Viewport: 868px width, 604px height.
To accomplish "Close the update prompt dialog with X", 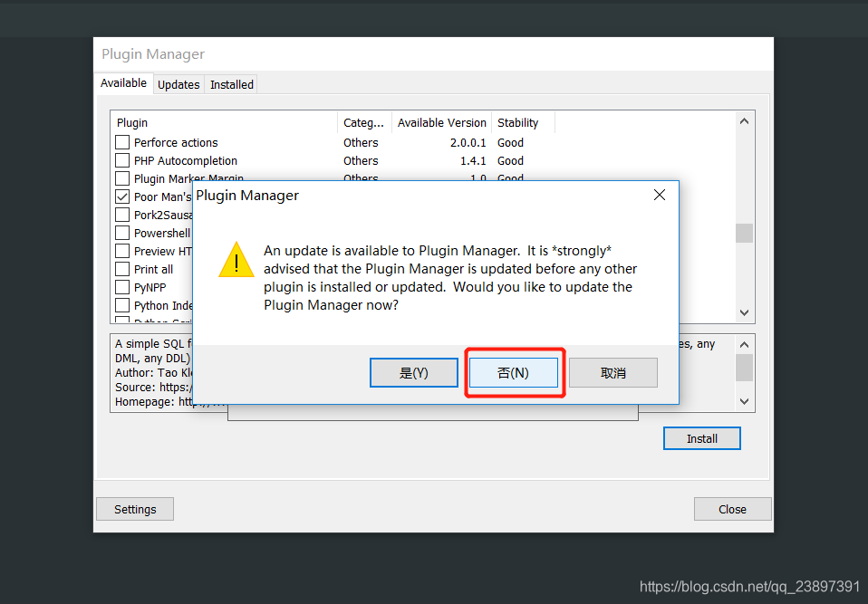I will 659,195.
